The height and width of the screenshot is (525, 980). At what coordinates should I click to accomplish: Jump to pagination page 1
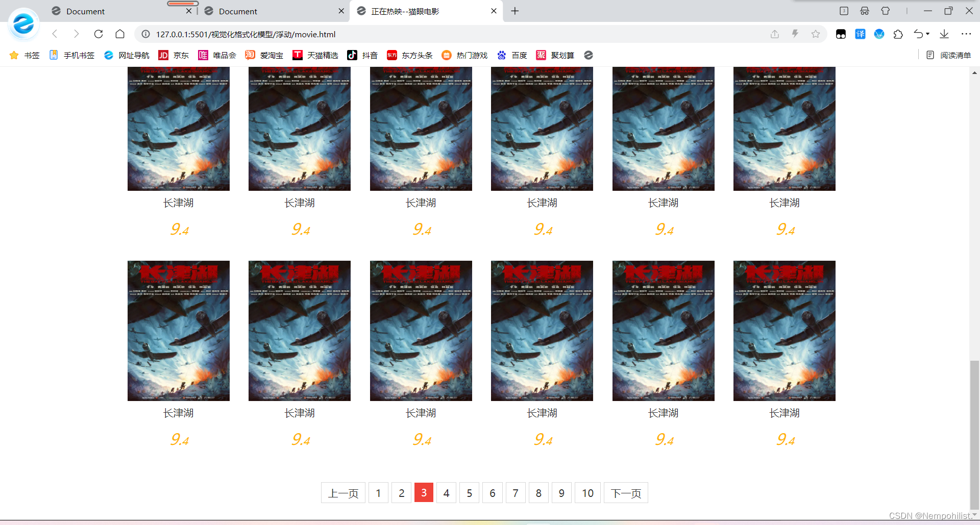point(378,493)
